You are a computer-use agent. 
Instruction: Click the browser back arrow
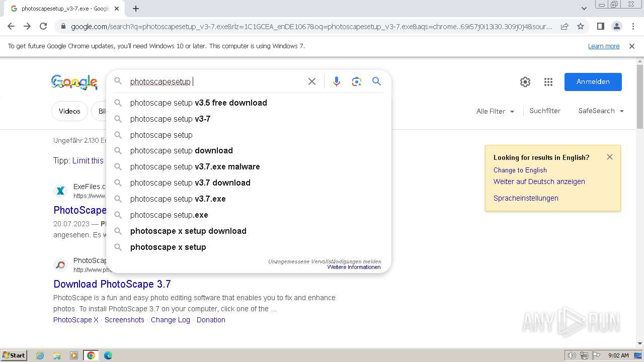pos(11,26)
